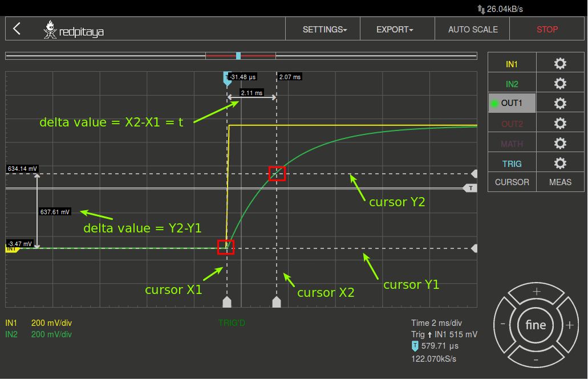Click the bottom minus of the joystick
Viewport: 588px width, 380px height.
click(x=536, y=360)
